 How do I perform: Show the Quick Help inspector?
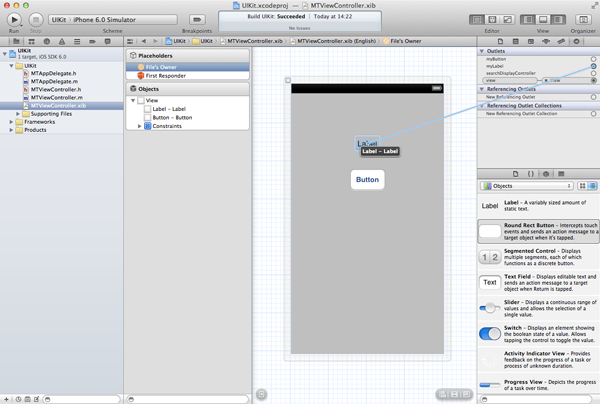tap(515, 41)
